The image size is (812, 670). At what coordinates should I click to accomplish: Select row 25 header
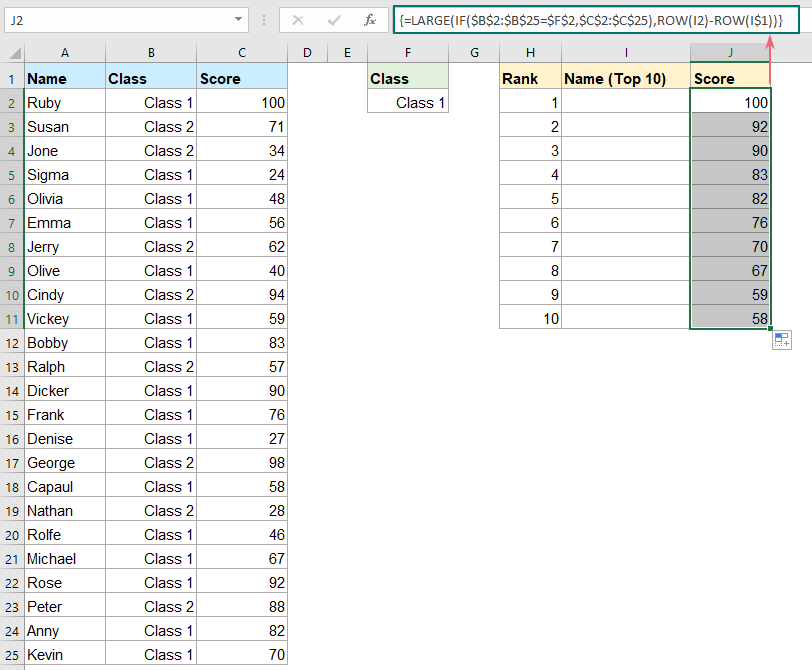pyautogui.click(x=12, y=655)
